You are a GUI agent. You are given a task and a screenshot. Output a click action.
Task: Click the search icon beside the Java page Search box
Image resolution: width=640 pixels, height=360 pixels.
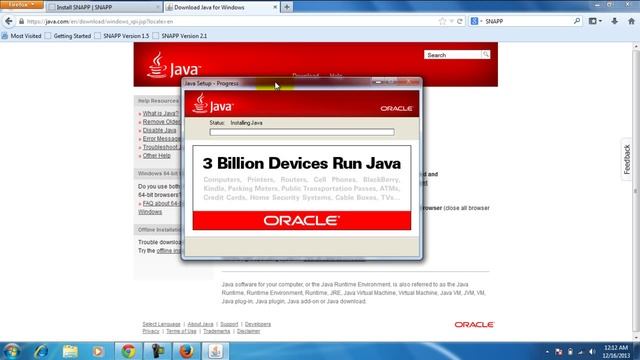point(486,55)
